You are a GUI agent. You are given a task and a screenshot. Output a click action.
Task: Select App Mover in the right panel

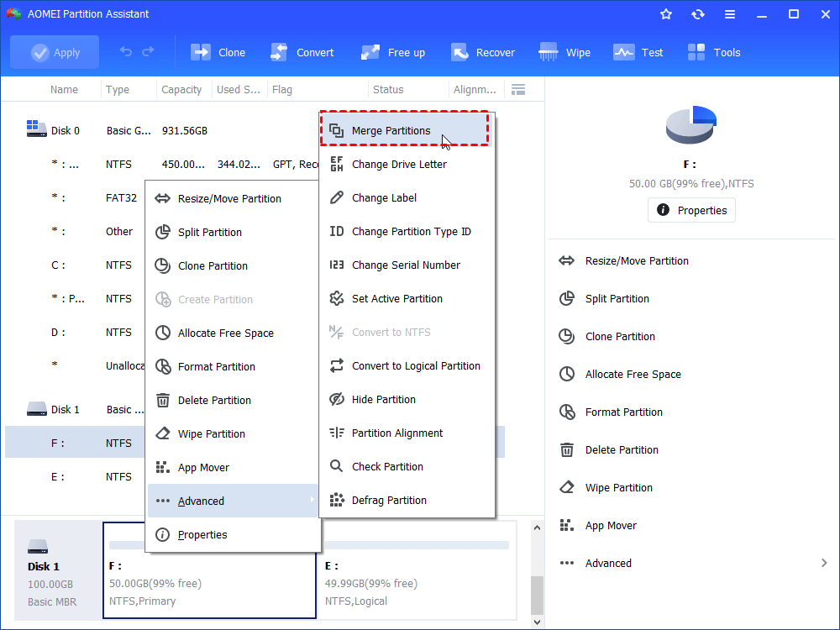pyautogui.click(x=611, y=525)
